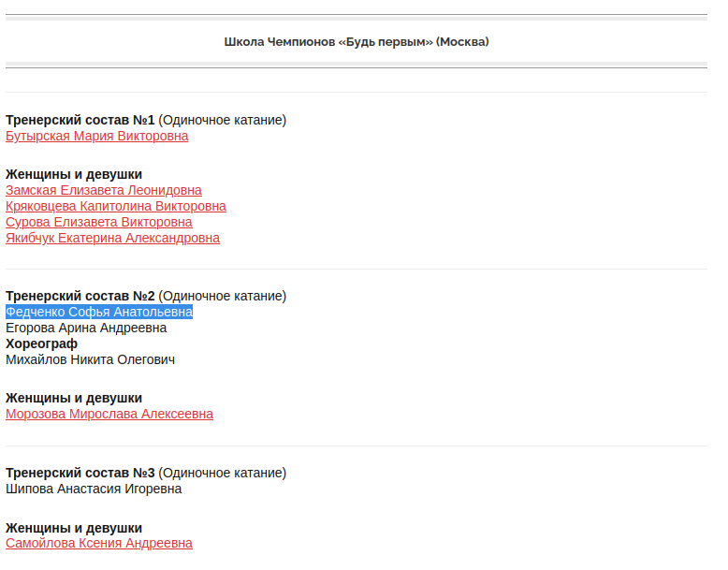Click Женщины и девушки heading under состав №2
The image size is (728, 570).
coord(74,398)
